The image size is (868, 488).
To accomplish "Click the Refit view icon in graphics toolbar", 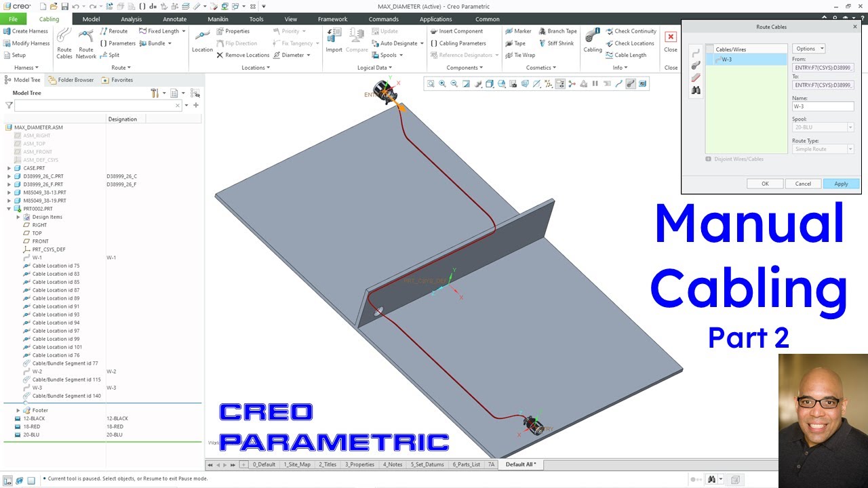I will tap(430, 84).
